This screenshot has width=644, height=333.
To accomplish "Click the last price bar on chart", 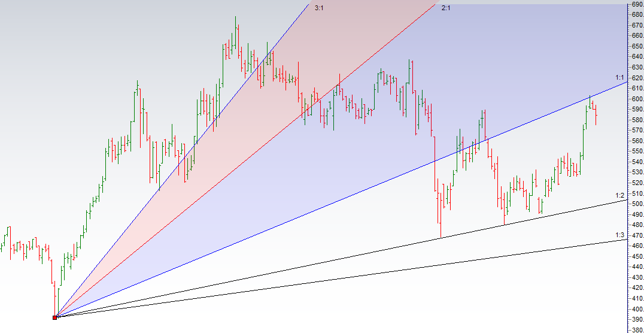I will pos(596,116).
